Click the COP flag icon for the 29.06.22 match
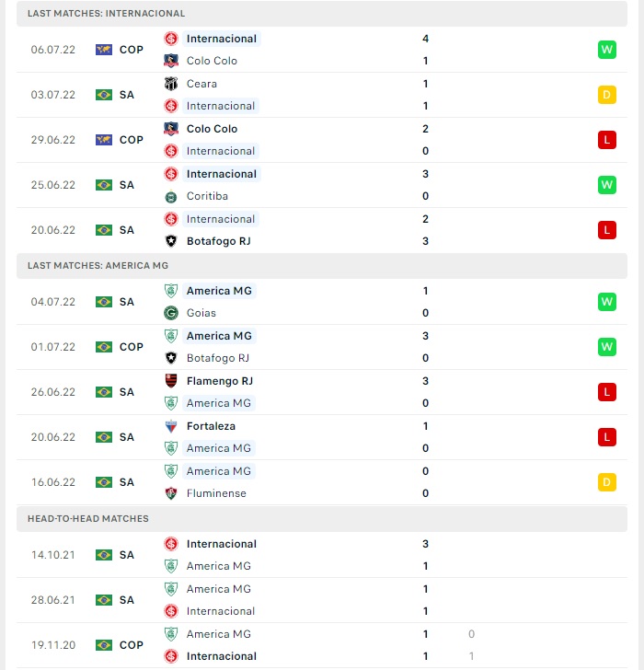Viewport: 644px width, 670px height. [104, 140]
